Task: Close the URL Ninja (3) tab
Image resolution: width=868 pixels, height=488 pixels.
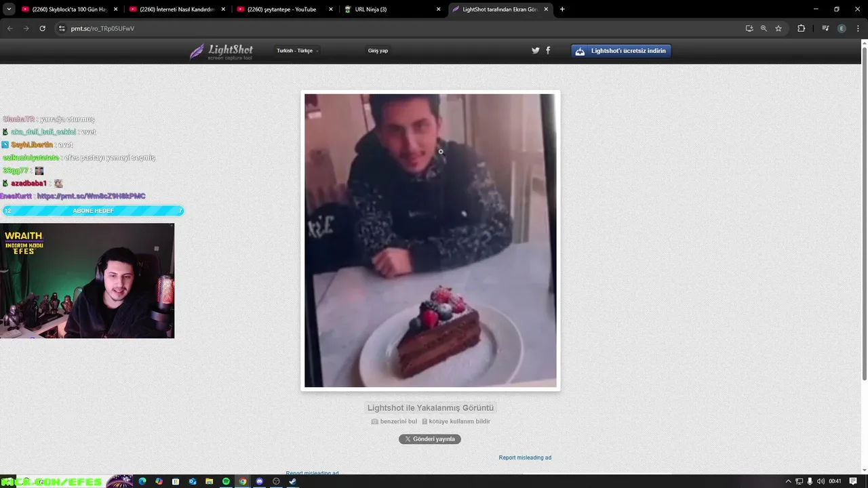Action: tap(438, 9)
